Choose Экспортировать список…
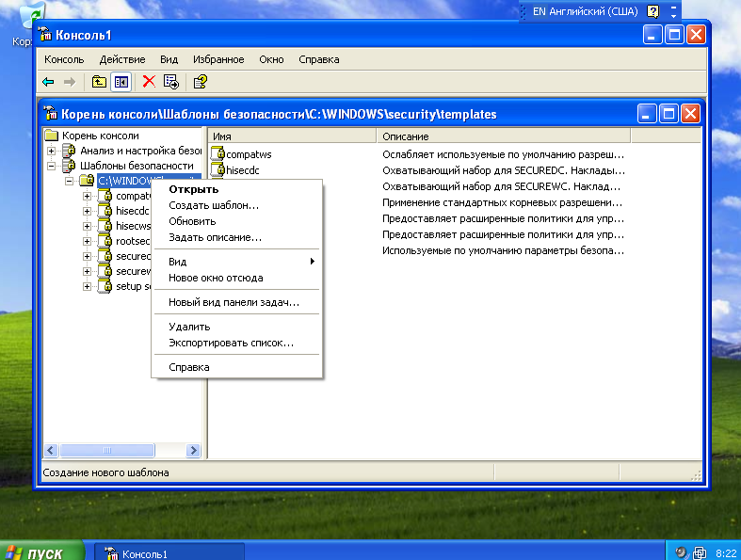The width and height of the screenshot is (741, 560). (236, 343)
